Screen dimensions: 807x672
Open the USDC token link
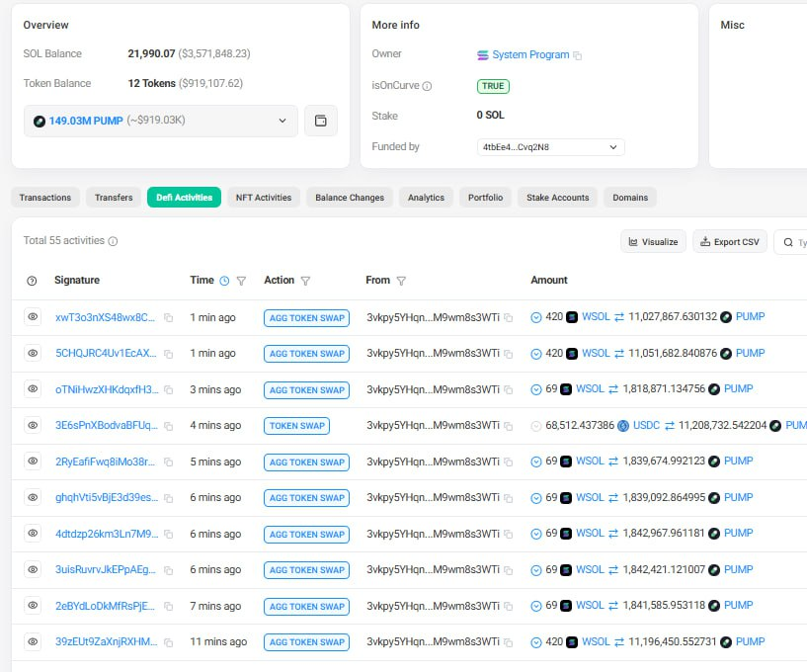pyautogui.click(x=646, y=425)
